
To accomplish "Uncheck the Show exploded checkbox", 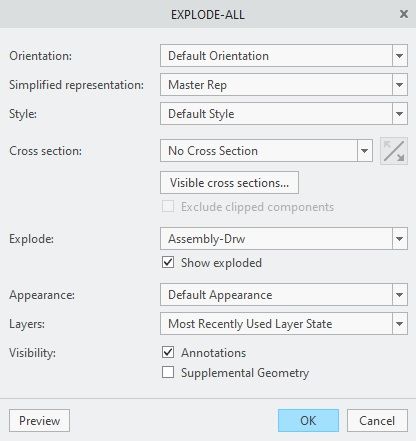I will [168, 262].
